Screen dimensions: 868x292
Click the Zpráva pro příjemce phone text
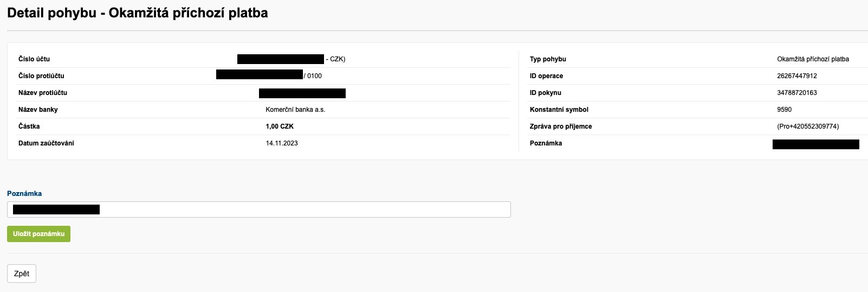pyautogui.click(x=808, y=126)
